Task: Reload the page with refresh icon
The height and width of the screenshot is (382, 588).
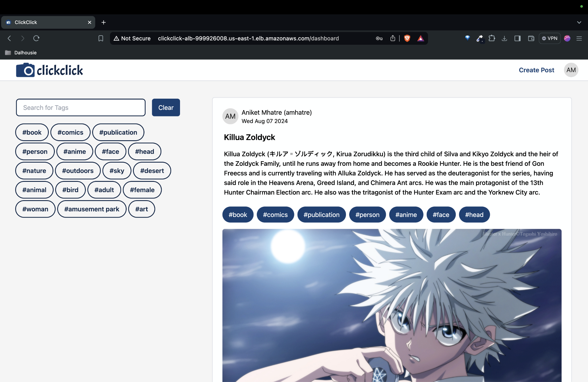Action: coord(36,38)
